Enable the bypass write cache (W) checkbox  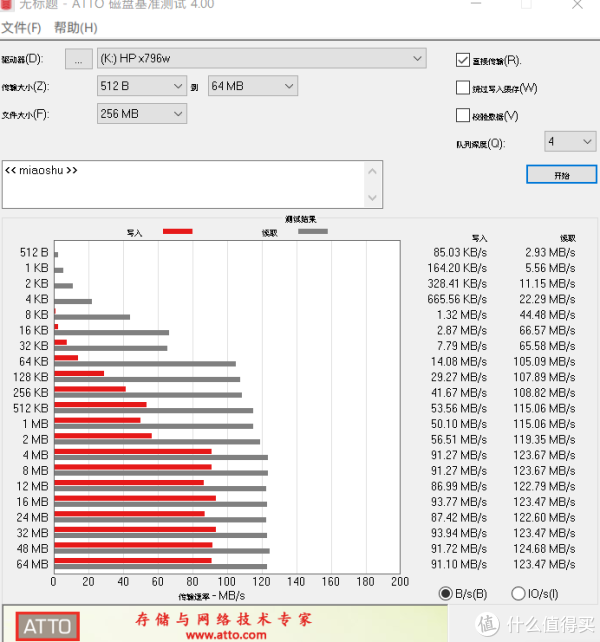click(x=463, y=88)
